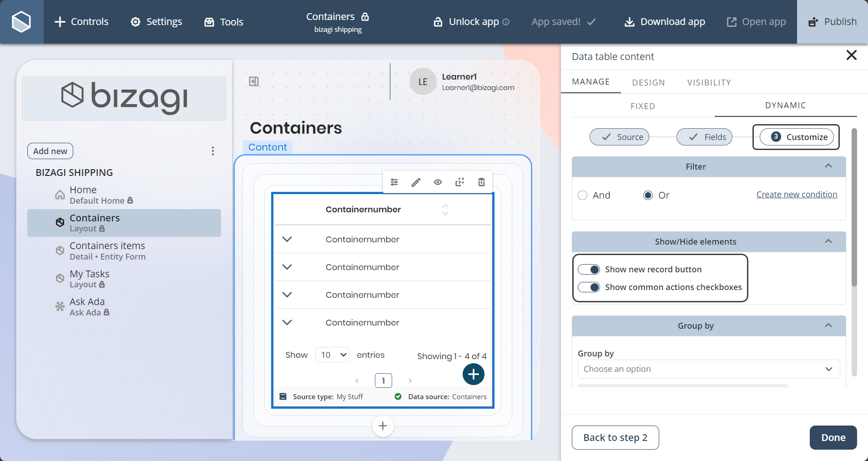Switch to the DESIGN tab

coord(648,82)
